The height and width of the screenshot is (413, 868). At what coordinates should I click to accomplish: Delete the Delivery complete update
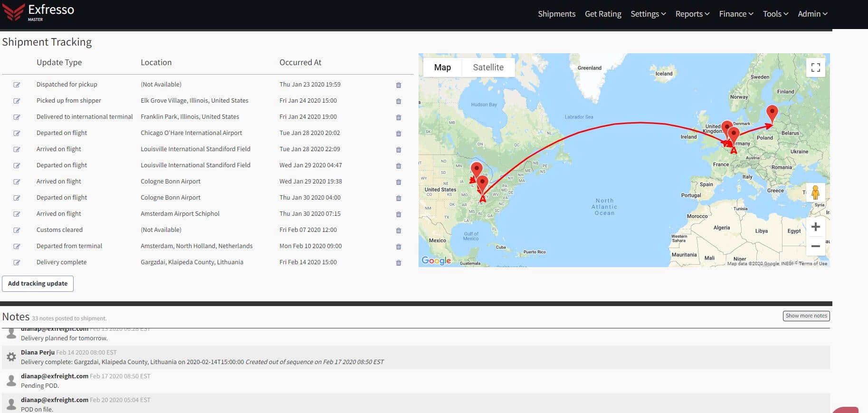(399, 263)
